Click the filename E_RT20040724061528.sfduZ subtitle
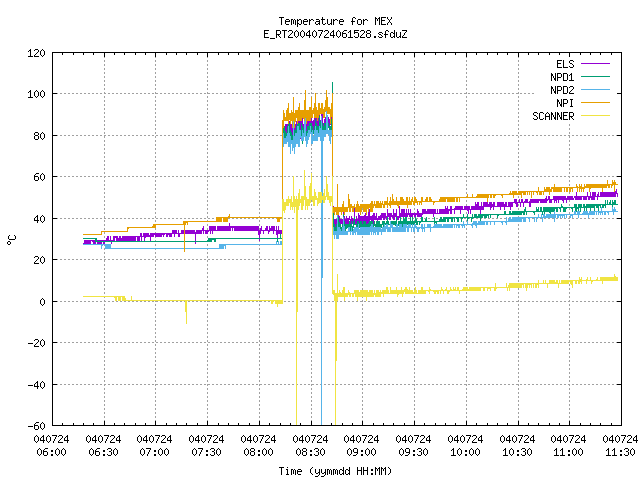Viewport: 640px width, 480px height. 335,34
